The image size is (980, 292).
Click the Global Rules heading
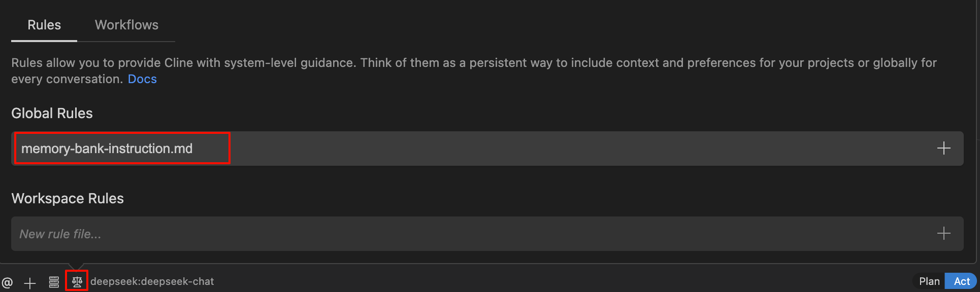52,113
